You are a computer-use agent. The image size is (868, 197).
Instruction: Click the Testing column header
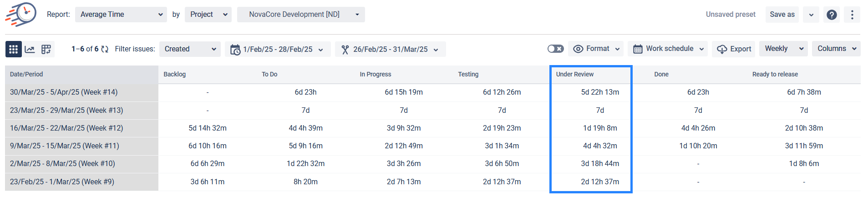tap(468, 74)
